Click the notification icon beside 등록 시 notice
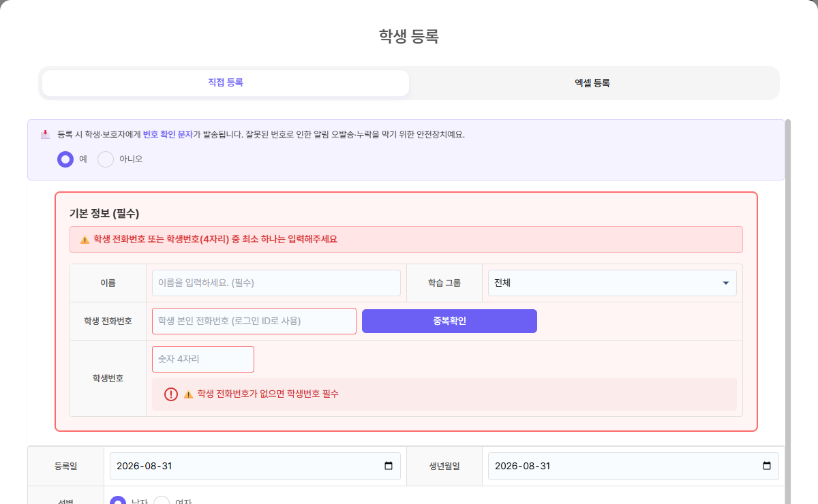The image size is (818, 504). pyautogui.click(x=46, y=134)
